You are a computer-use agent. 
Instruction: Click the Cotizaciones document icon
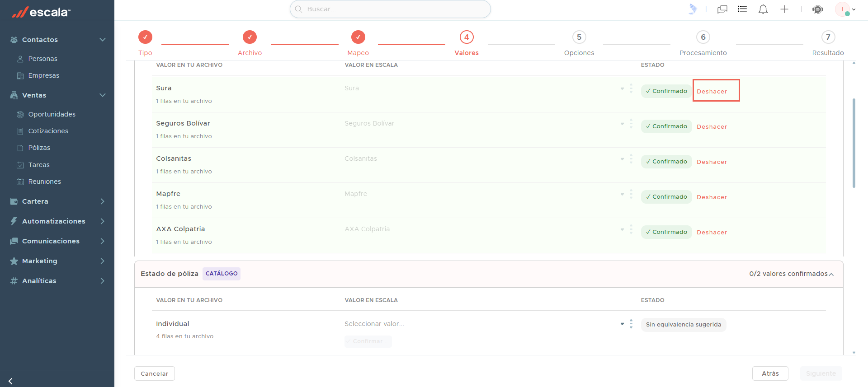tap(20, 131)
